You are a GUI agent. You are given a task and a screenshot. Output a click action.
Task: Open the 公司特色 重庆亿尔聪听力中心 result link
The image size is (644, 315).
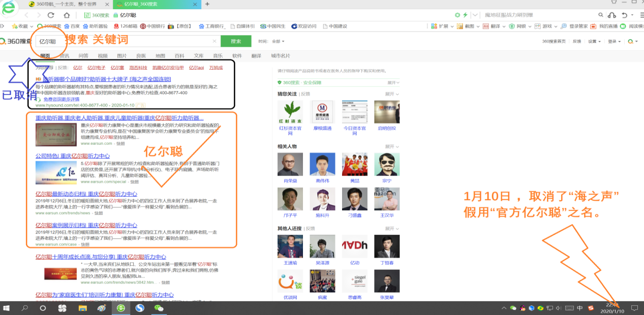[73, 156]
